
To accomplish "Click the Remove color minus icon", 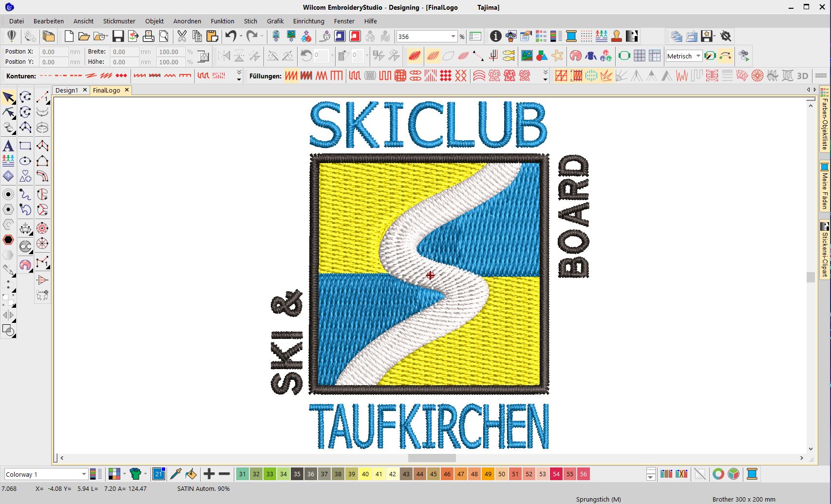I will click(x=224, y=474).
